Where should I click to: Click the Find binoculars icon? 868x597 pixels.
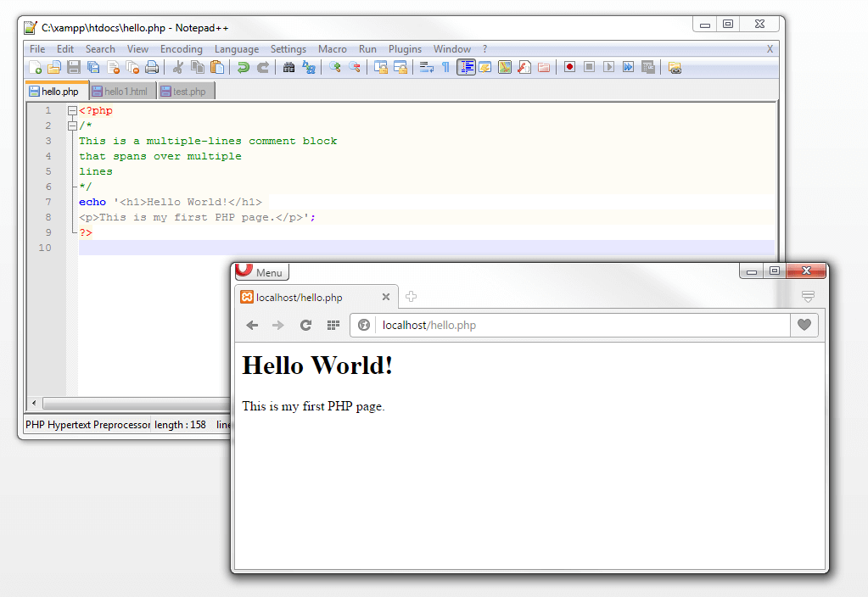(x=288, y=67)
